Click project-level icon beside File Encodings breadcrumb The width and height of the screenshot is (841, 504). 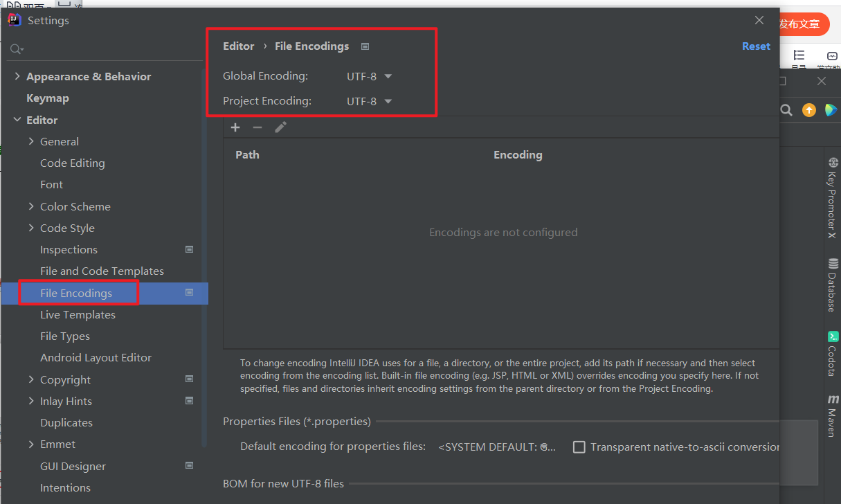click(365, 46)
